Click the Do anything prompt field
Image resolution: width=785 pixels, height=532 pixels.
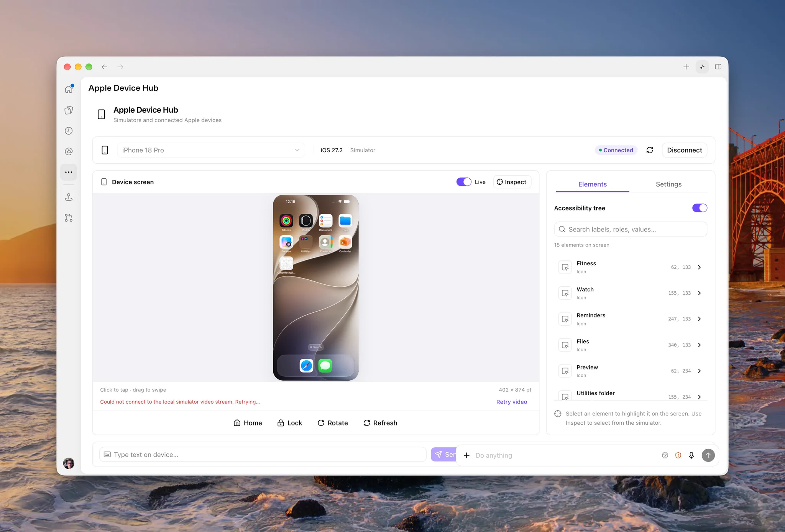coord(565,455)
